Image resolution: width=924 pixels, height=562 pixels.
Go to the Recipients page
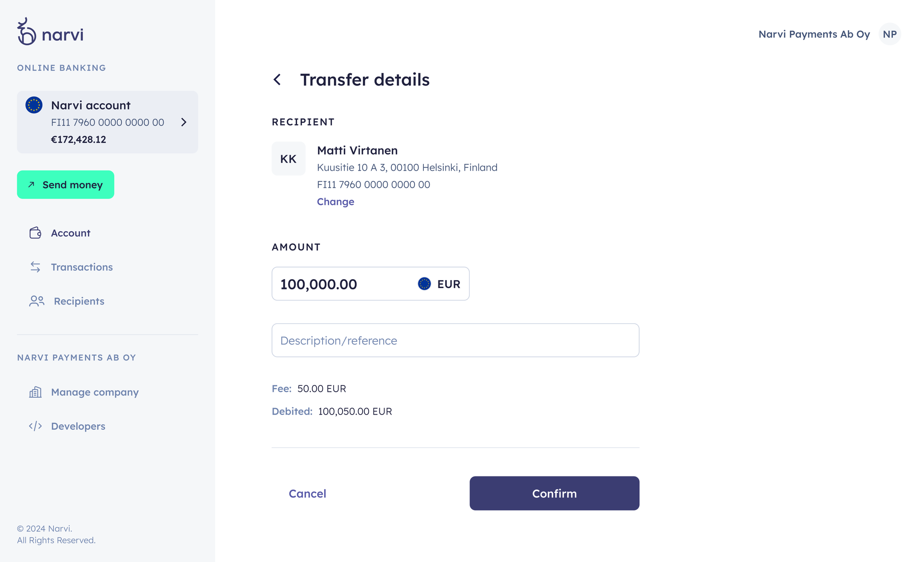tap(79, 301)
